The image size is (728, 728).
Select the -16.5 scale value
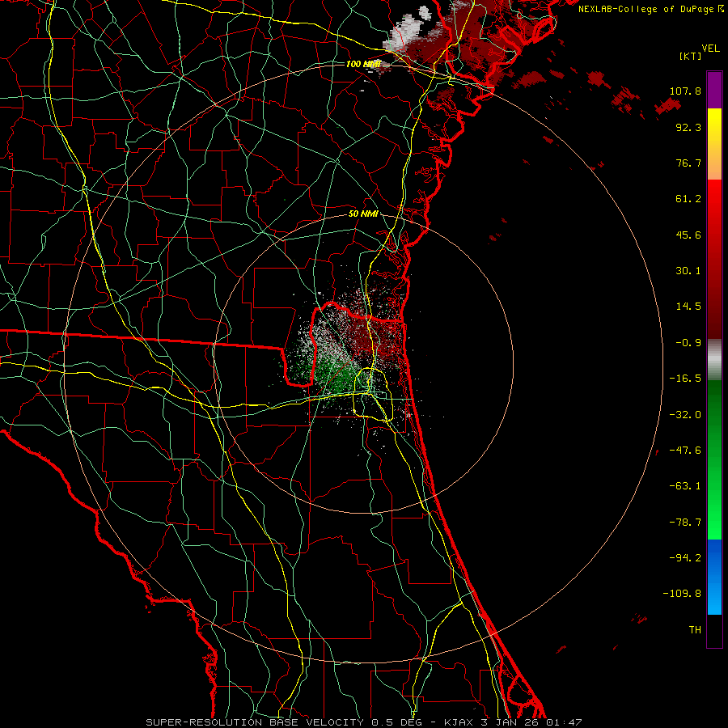tap(685, 379)
